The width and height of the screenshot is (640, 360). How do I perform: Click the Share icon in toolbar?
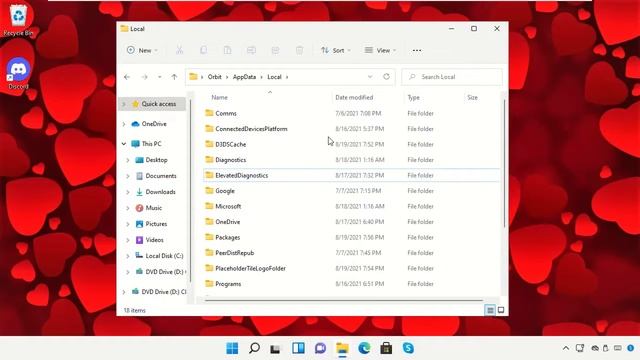(x=276, y=50)
